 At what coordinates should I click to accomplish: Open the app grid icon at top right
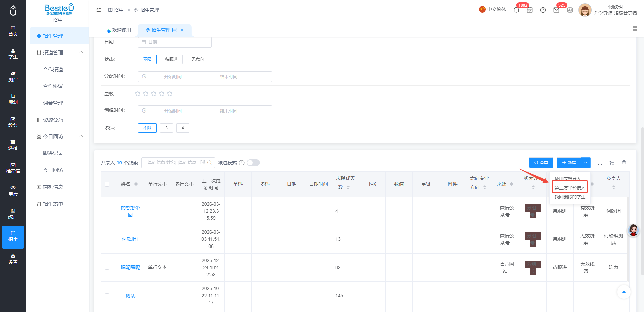[635, 28]
